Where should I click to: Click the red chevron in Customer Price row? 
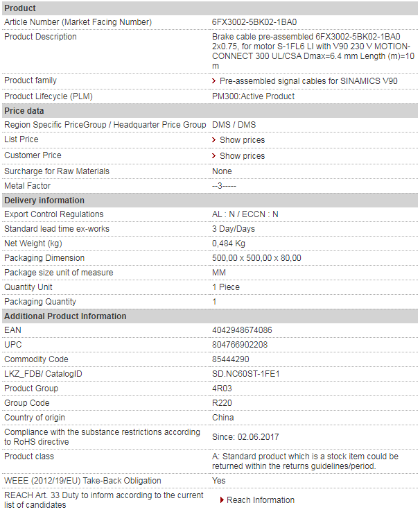[x=213, y=156]
